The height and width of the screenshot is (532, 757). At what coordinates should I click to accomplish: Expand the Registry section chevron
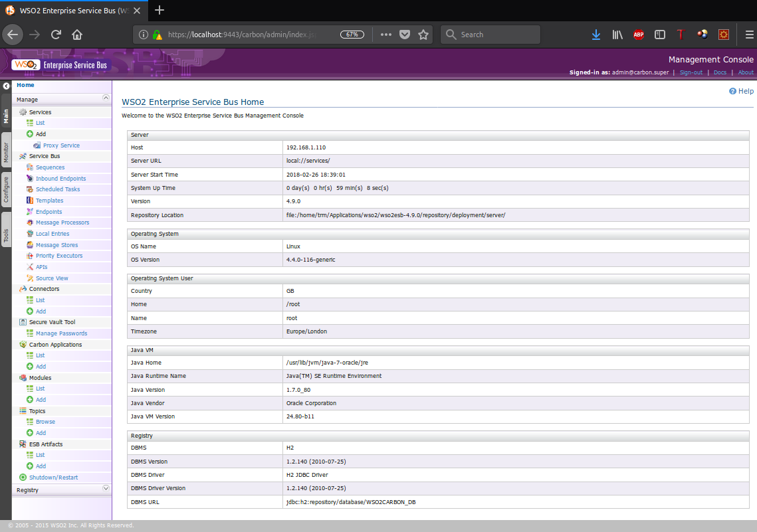point(106,489)
